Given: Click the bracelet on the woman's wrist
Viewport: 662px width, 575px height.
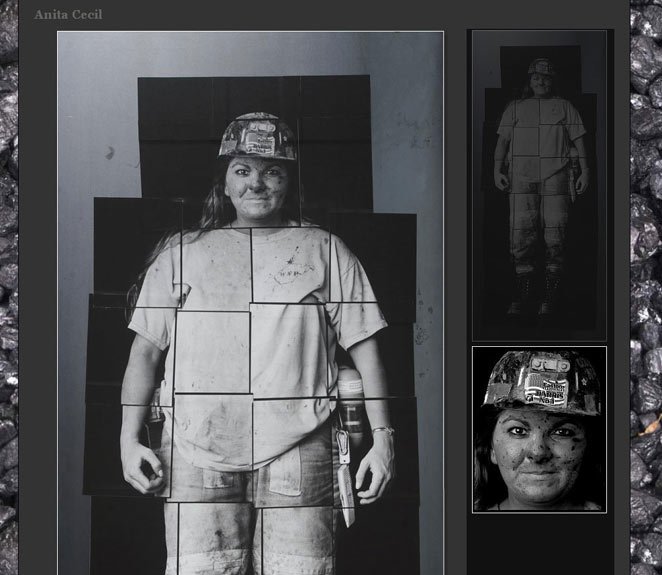Looking at the screenshot, I should [x=382, y=432].
